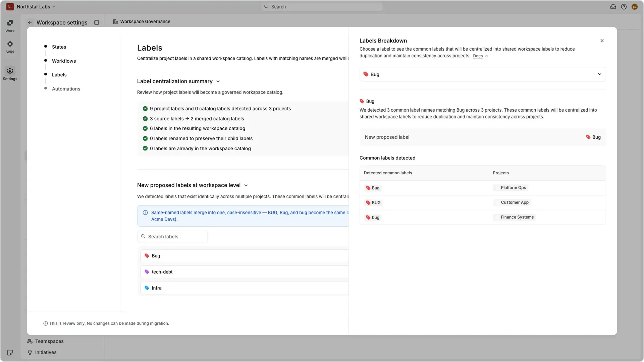Click the top Search bar
644x362 pixels.
pyautogui.click(x=322, y=7)
